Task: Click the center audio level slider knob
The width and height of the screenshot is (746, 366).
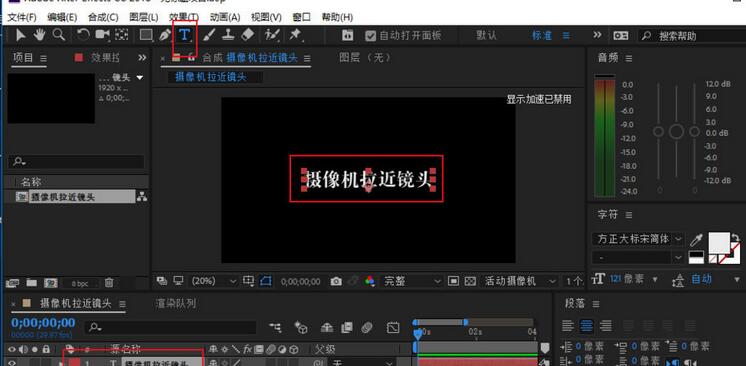Action: [x=676, y=131]
